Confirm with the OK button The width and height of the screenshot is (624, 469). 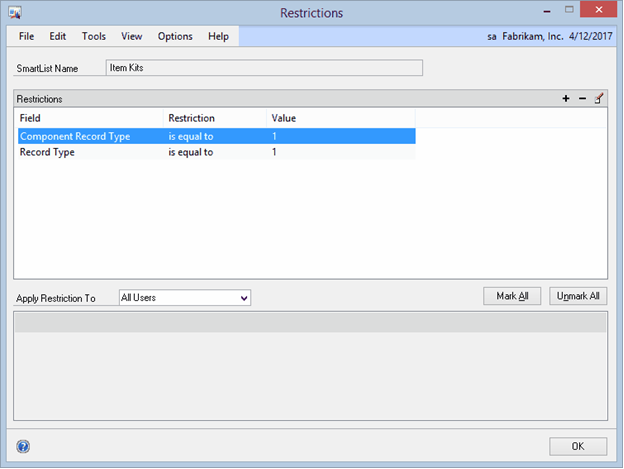coord(578,446)
